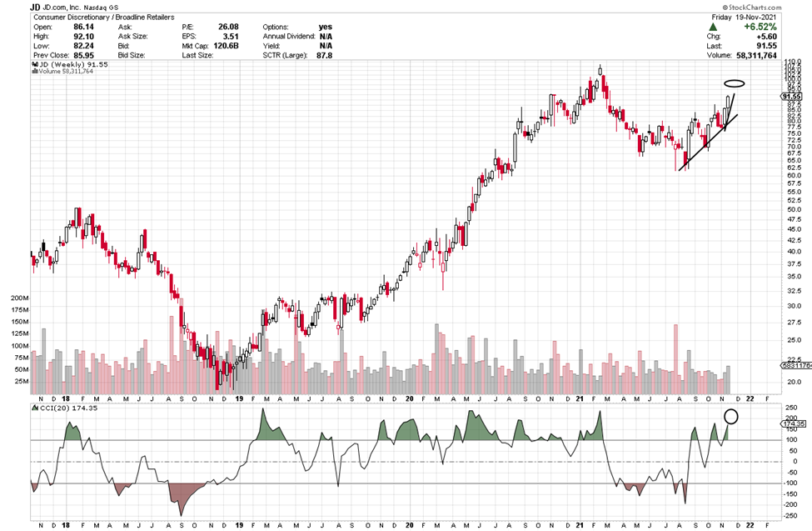
Task: Click the 91.55 last-price tag on price axis
Action: 791,97
